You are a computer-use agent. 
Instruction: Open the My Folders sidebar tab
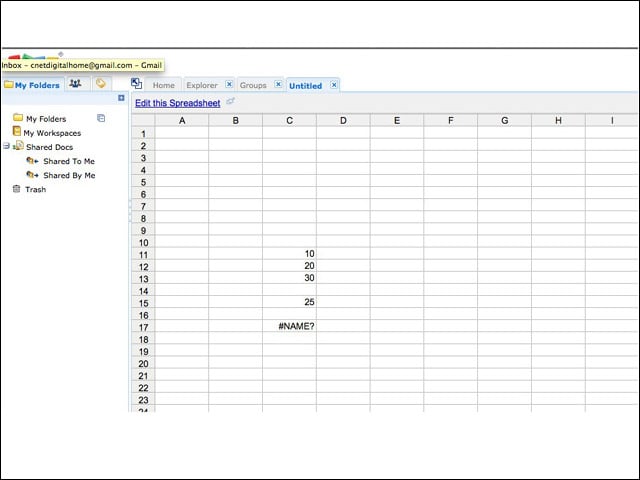(x=33, y=84)
